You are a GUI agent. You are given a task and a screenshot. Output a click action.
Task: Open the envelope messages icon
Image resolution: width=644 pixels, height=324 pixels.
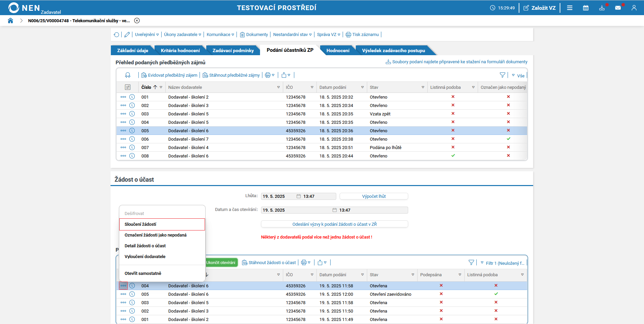[618, 8]
